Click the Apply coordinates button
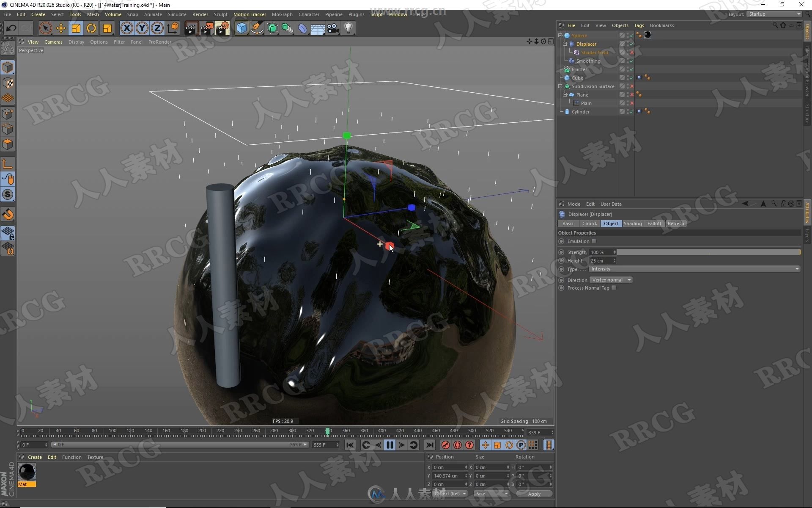The height and width of the screenshot is (508, 812). [x=534, y=494]
